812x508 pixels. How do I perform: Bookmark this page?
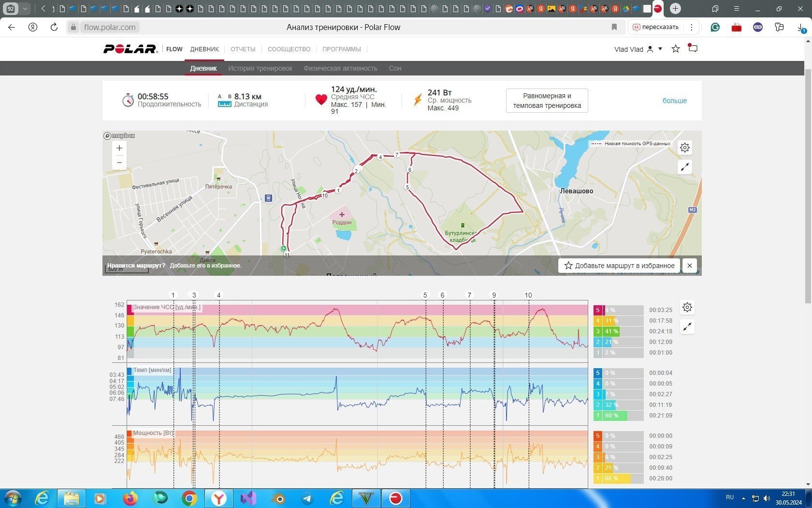point(614,27)
